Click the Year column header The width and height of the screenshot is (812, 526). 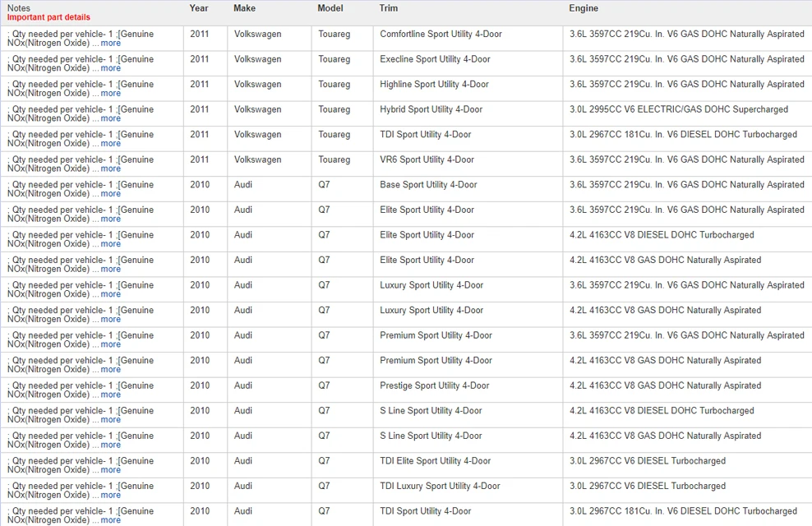[x=199, y=8]
